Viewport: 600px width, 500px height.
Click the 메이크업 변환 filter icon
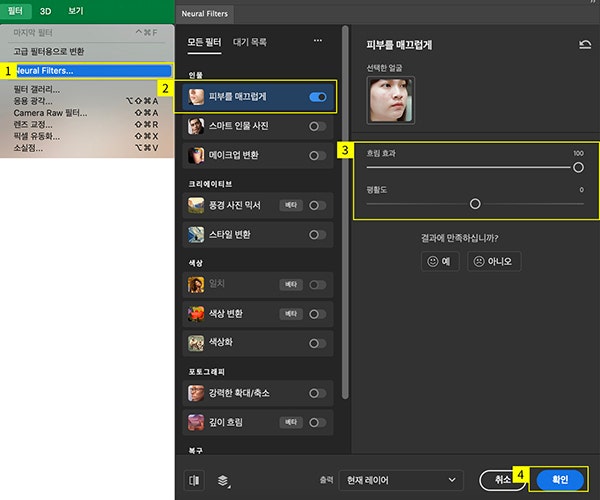click(x=196, y=155)
